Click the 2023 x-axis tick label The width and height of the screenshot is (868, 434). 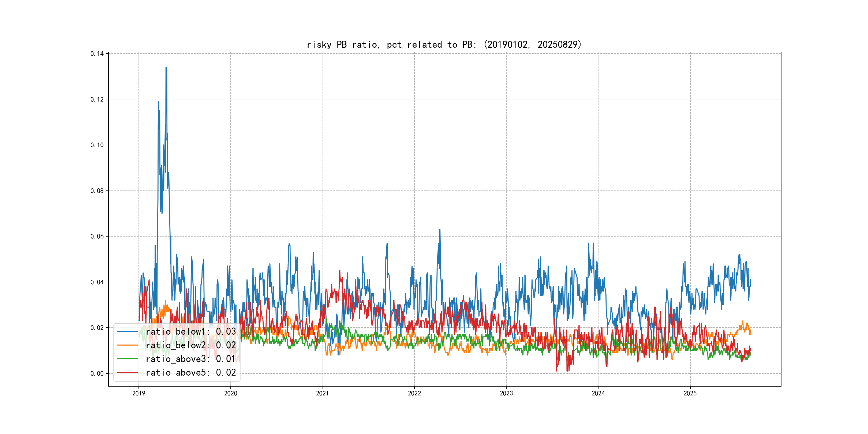pyautogui.click(x=506, y=393)
